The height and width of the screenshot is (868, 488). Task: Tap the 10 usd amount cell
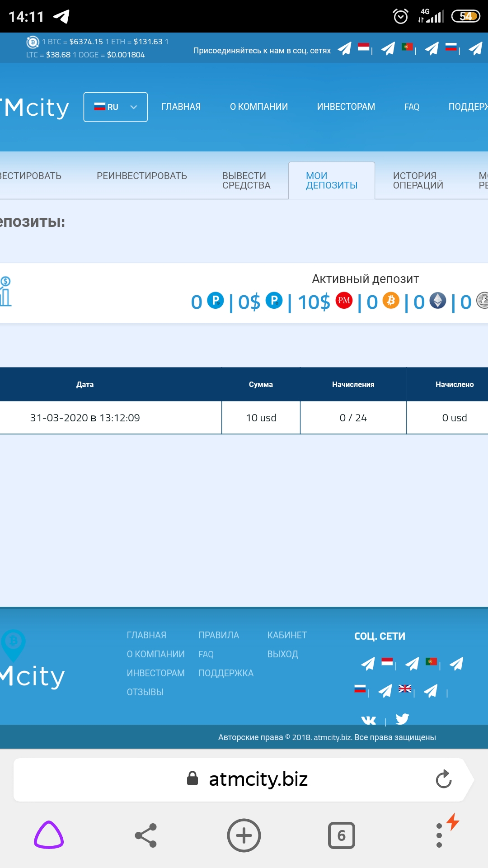pyautogui.click(x=261, y=418)
